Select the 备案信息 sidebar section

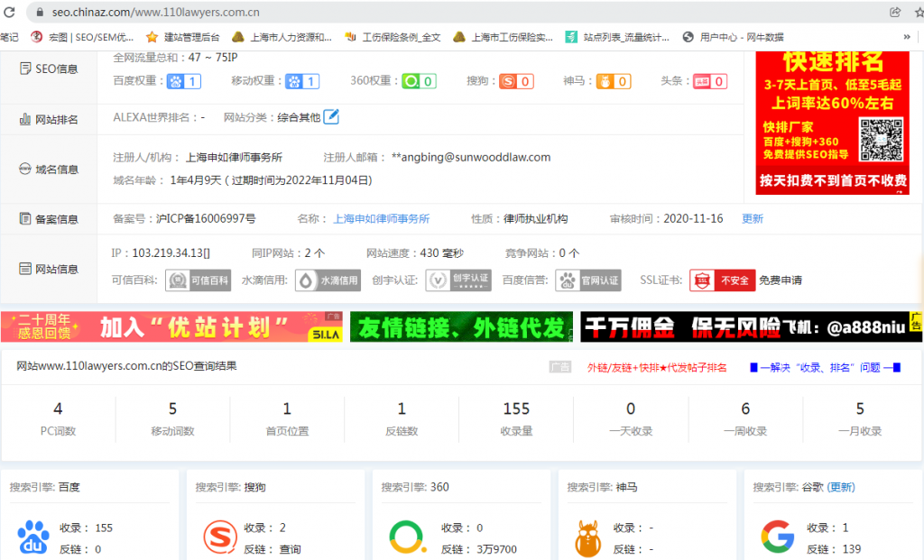49,219
